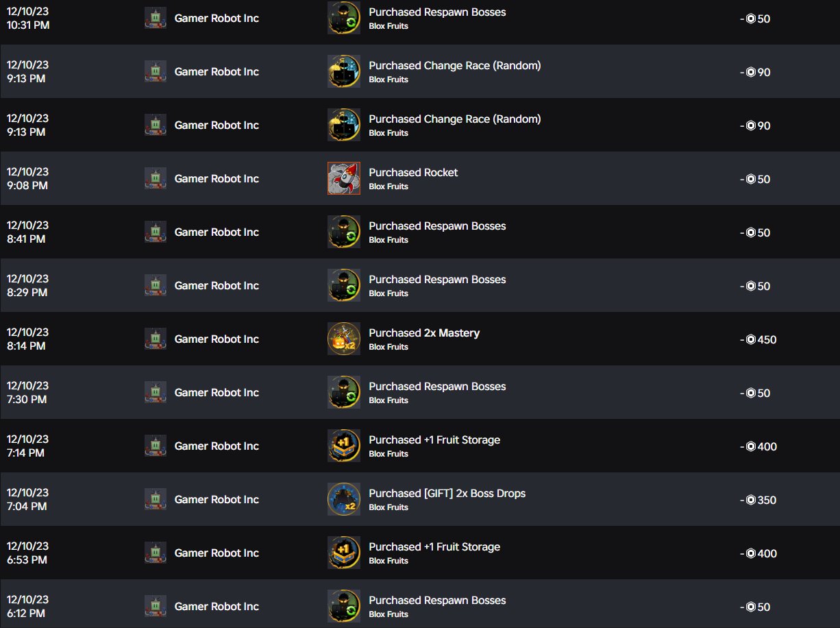This screenshot has width=840, height=628.
Task: Click Gamer Robot Inc avatar on Rocket row
Action: pos(156,178)
